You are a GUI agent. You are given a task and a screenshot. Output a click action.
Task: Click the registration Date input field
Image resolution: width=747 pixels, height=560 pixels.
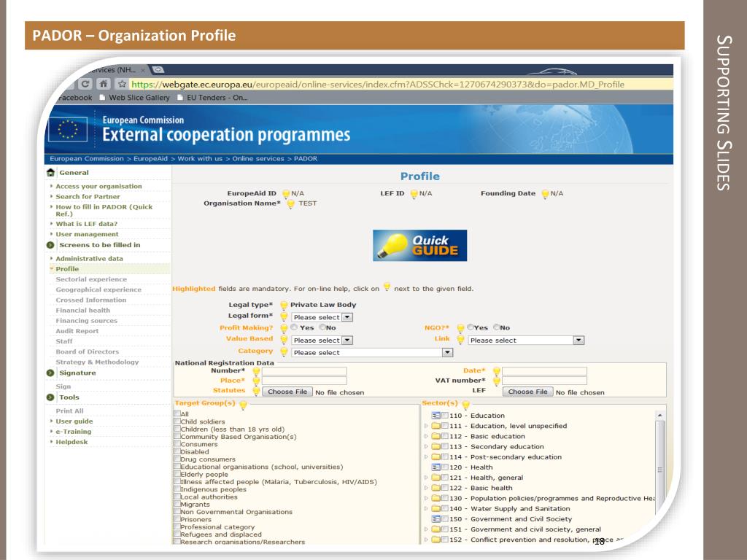pos(544,371)
